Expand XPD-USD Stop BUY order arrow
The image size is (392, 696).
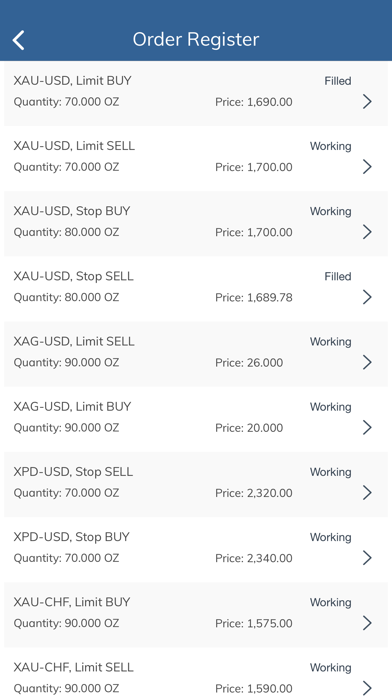[367, 558]
